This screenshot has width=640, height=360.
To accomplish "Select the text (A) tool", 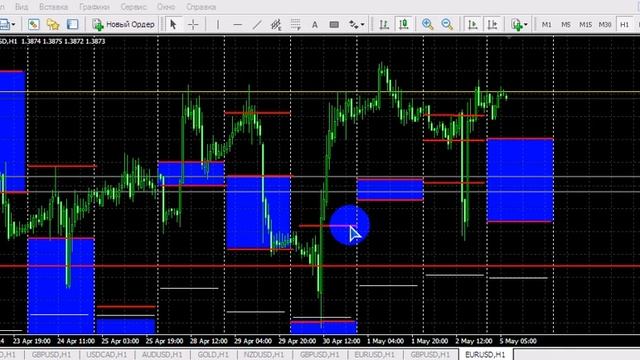I will tap(315, 24).
